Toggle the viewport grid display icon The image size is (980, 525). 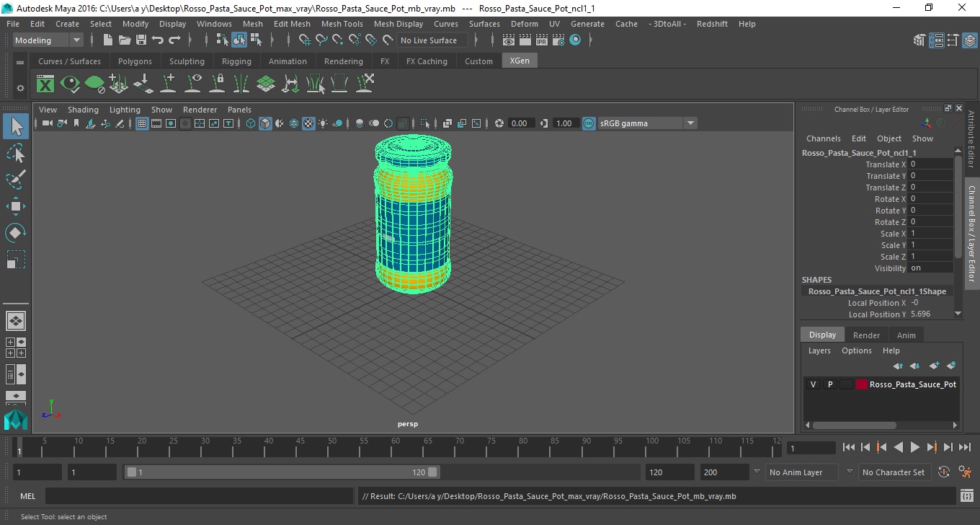click(142, 123)
